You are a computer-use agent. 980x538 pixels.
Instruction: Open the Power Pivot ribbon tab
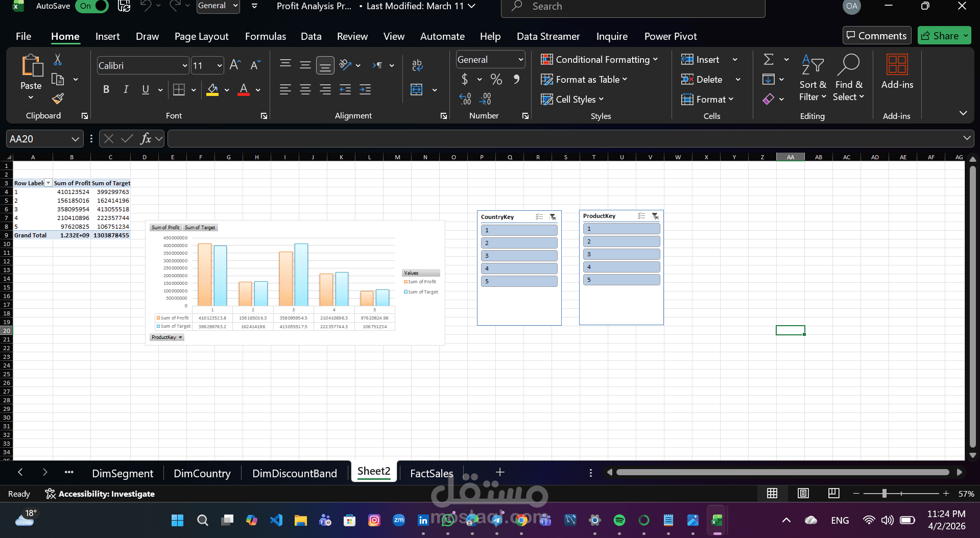(670, 36)
